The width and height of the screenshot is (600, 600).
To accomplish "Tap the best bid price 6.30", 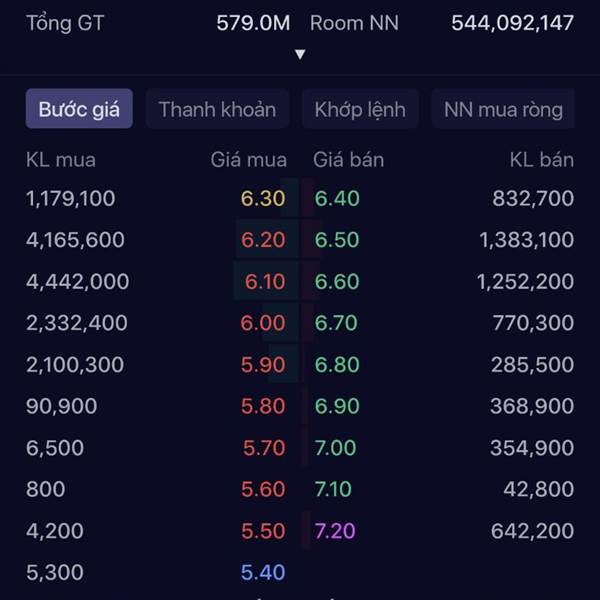I will (x=263, y=198).
